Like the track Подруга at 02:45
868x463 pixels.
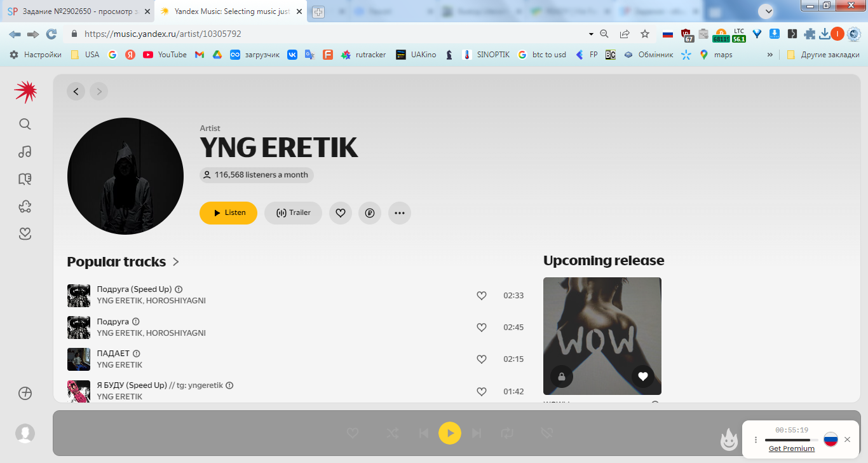[482, 327]
